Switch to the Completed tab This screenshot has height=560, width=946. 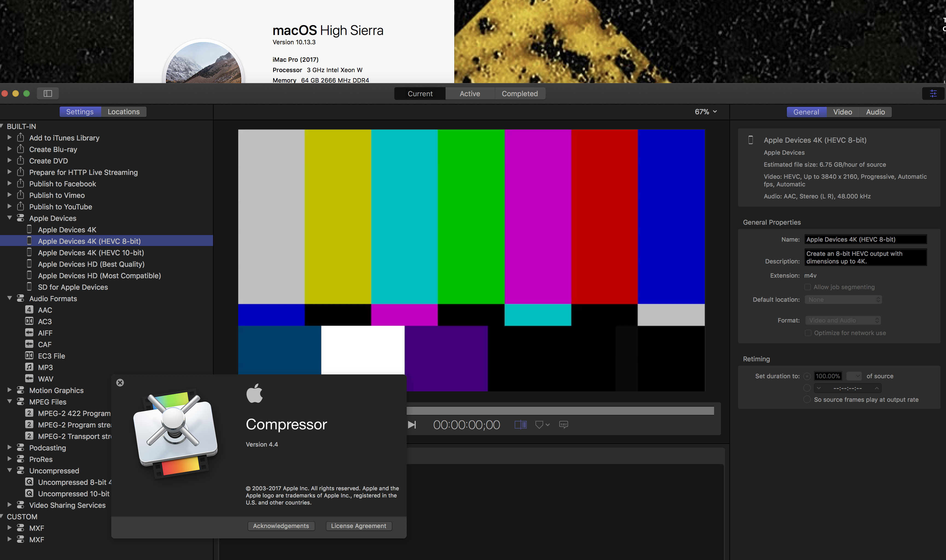point(519,93)
